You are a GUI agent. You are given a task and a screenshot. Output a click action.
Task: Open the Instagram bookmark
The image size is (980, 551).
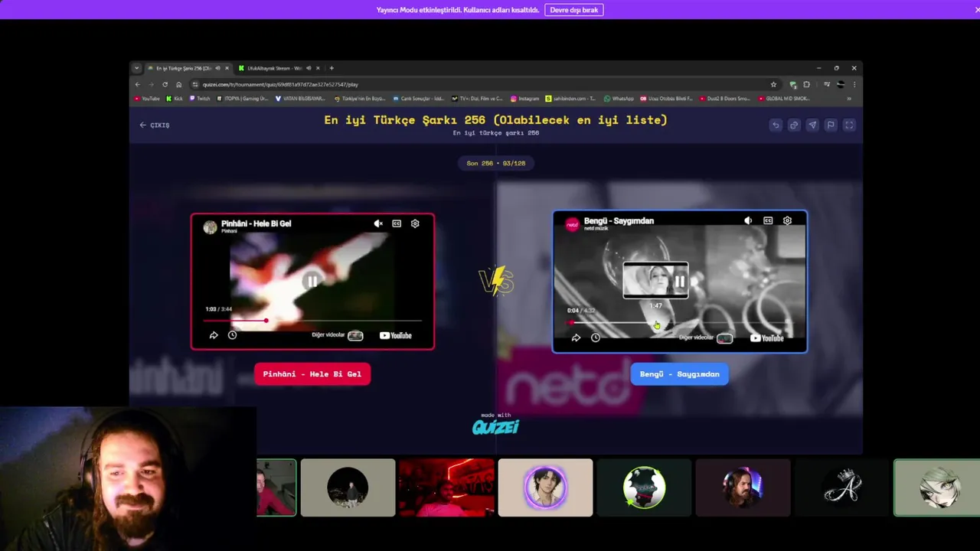524,99
